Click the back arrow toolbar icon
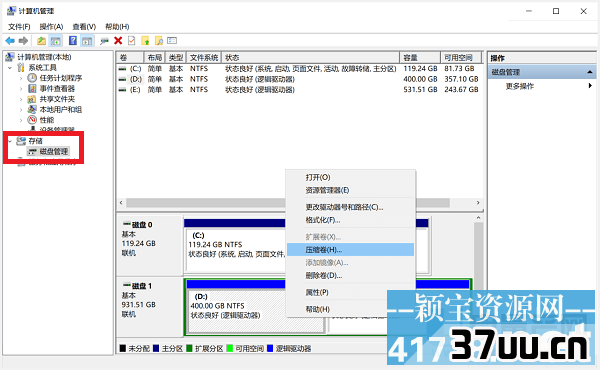The height and width of the screenshot is (370, 600). pyautogui.click(x=10, y=41)
